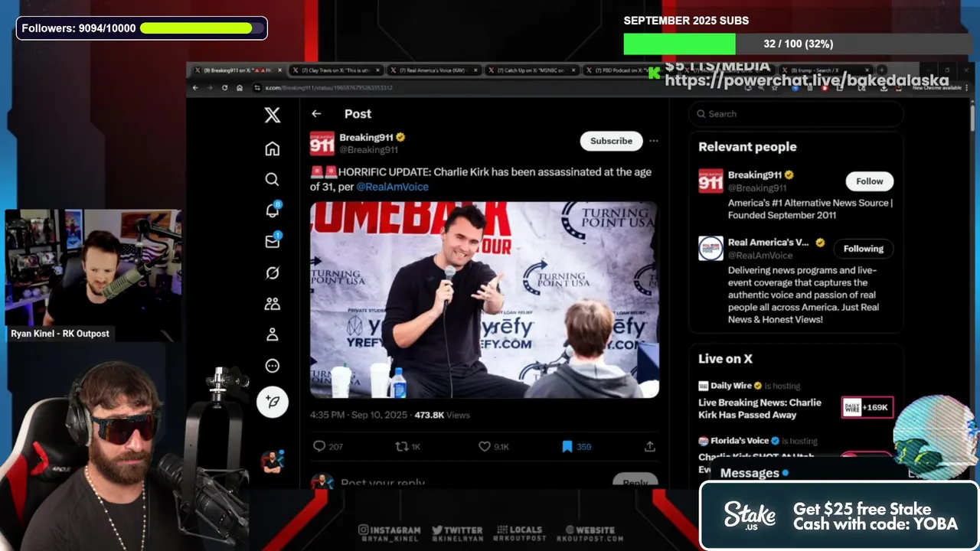Click the 473.8K Views count
This screenshot has width=980, height=551.
tap(443, 415)
